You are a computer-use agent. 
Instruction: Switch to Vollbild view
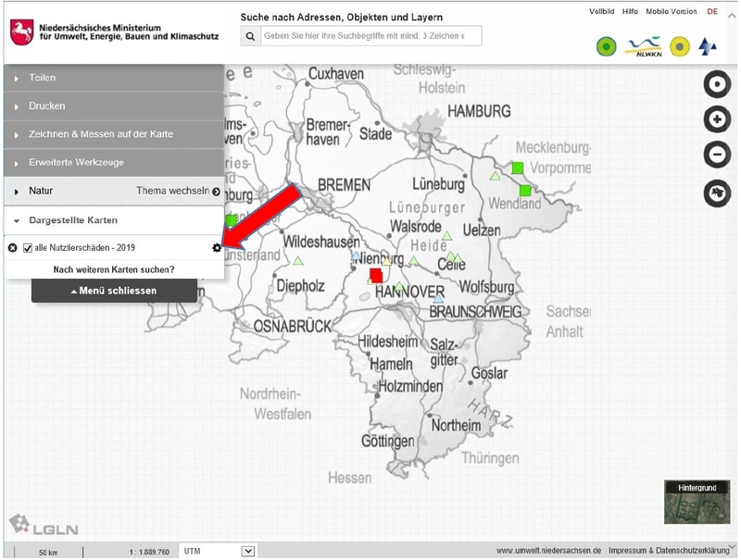click(601, 12)
